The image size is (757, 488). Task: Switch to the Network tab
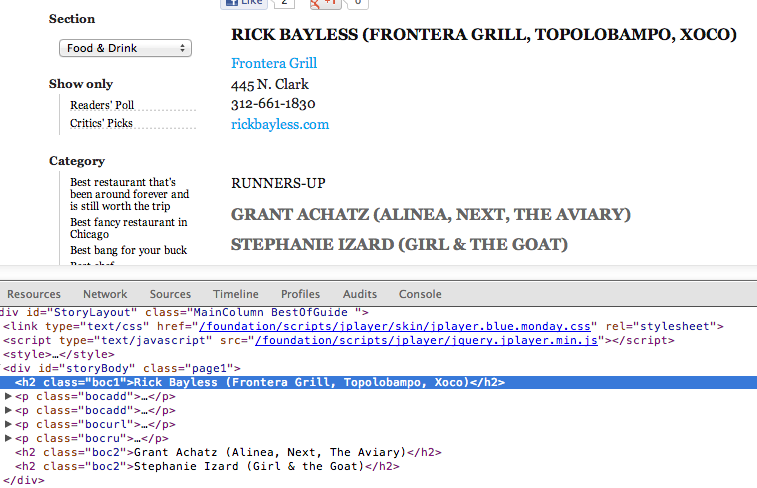(105, 294)
